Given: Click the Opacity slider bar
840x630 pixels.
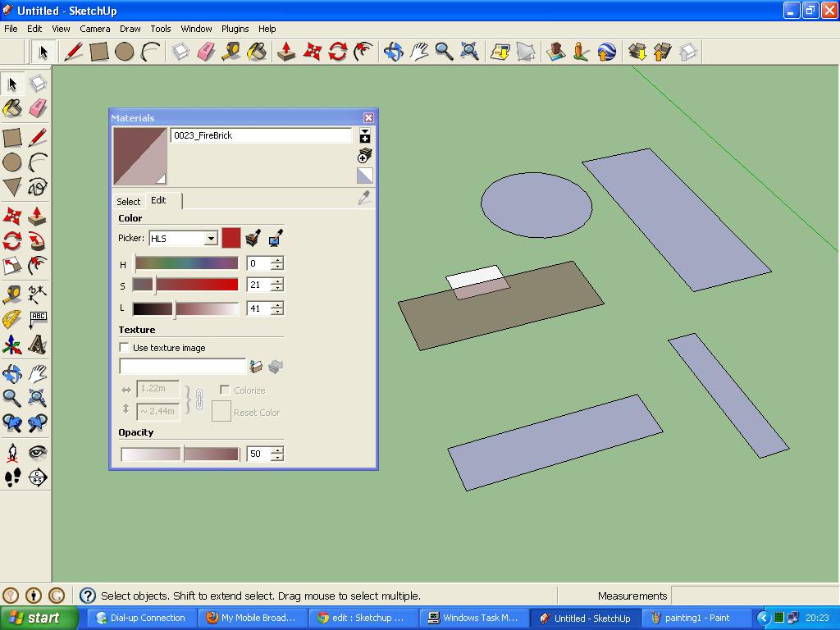Looking at the screenshot, I should (180, 454).
